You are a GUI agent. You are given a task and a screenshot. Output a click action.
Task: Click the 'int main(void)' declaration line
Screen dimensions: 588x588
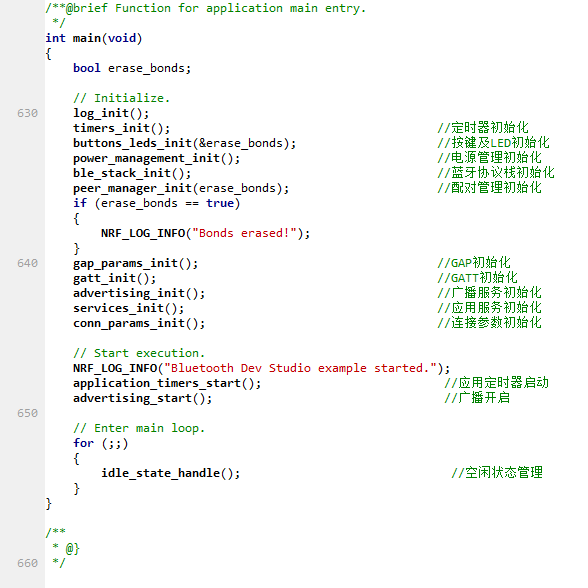[94, 38]
